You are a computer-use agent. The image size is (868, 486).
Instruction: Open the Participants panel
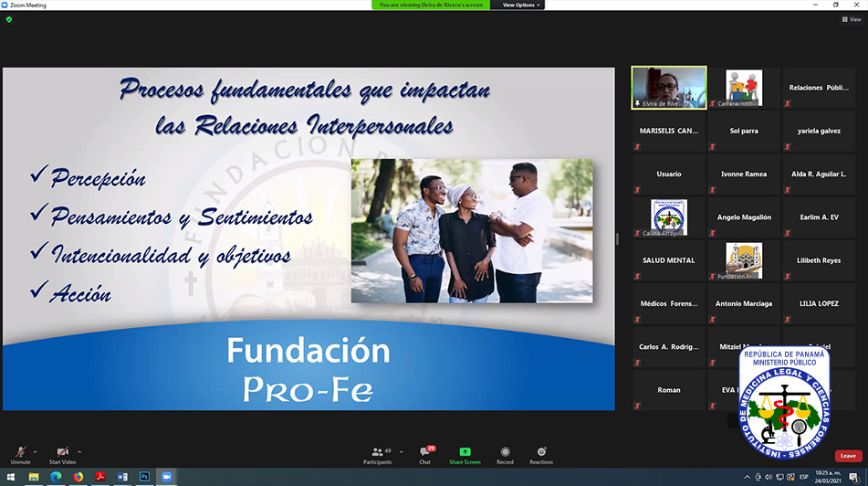point(378,456)
